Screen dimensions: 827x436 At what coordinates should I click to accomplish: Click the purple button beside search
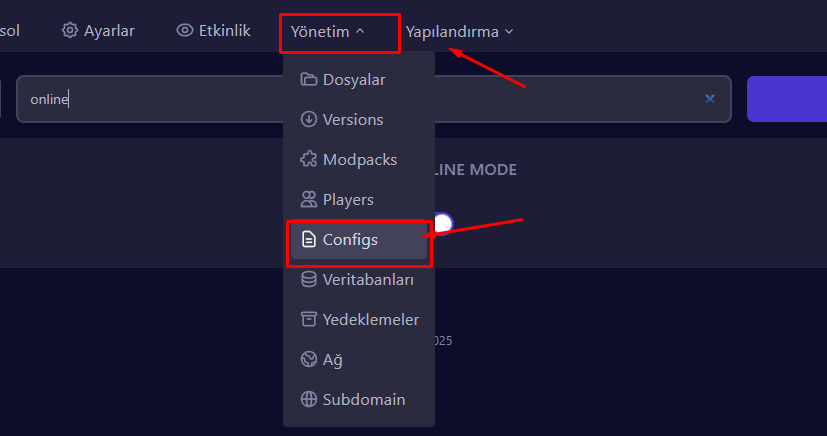pos(786,99)
